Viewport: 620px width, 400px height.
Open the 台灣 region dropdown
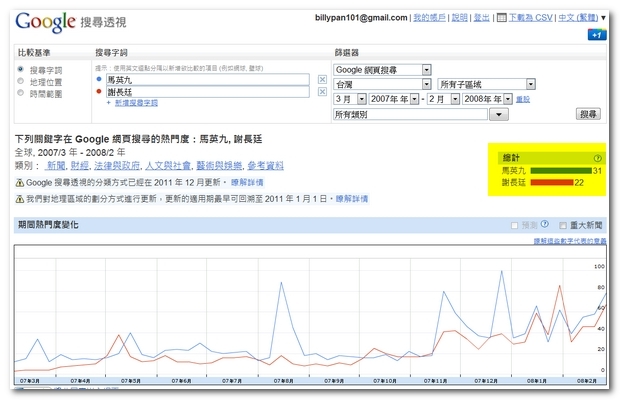(382, 84)
